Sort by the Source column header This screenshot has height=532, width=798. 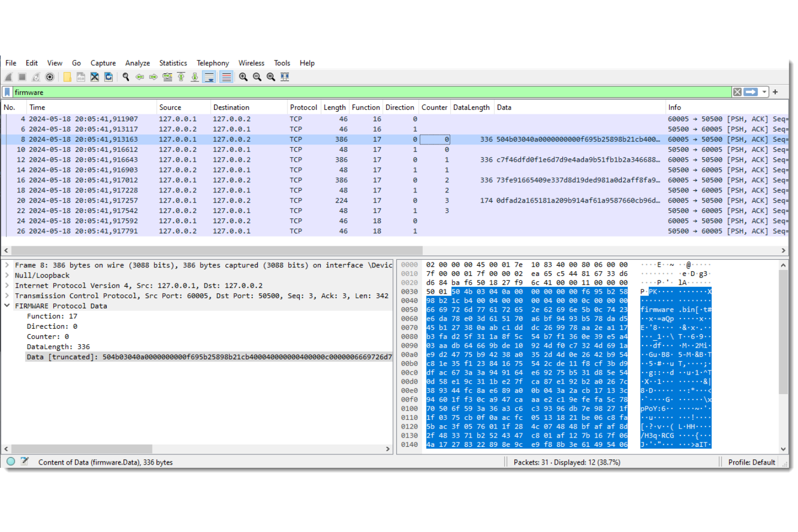pos(183,107)
